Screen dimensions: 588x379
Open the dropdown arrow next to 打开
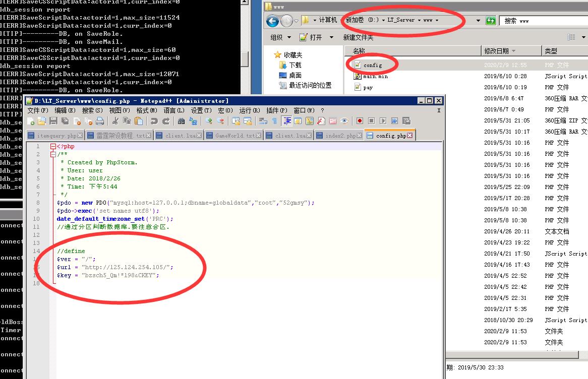tap(331, 37)
